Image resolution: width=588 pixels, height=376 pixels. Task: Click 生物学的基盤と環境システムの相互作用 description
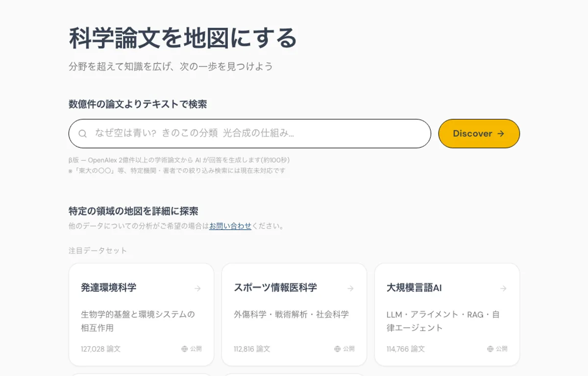138,321
